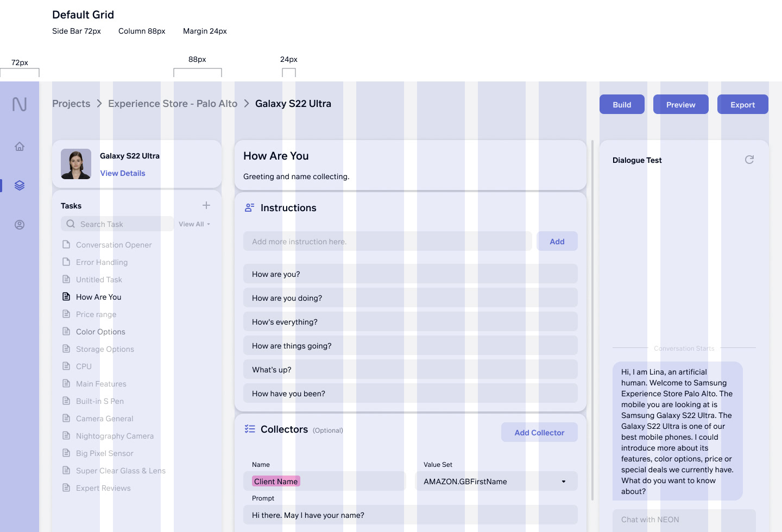Open the View All tasks filter dropdown
This screenshot has height=532, width=782.
pos(194,224)
